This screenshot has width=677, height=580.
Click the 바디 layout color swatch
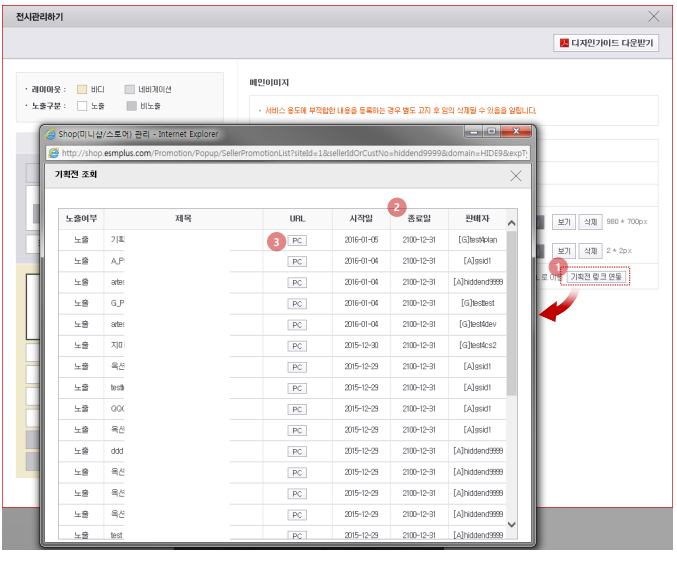[x=82, y=89]
